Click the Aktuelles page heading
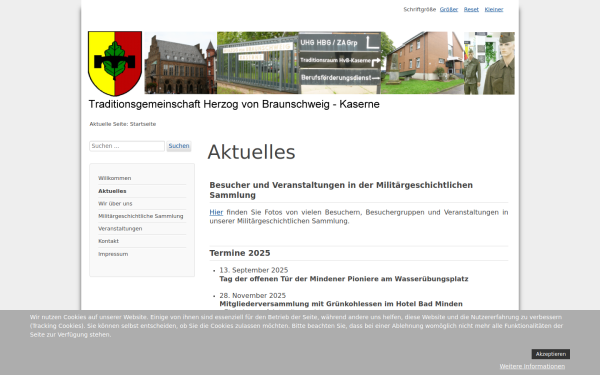Viewport: 600px width, 375px height. (x=251, y=152)
